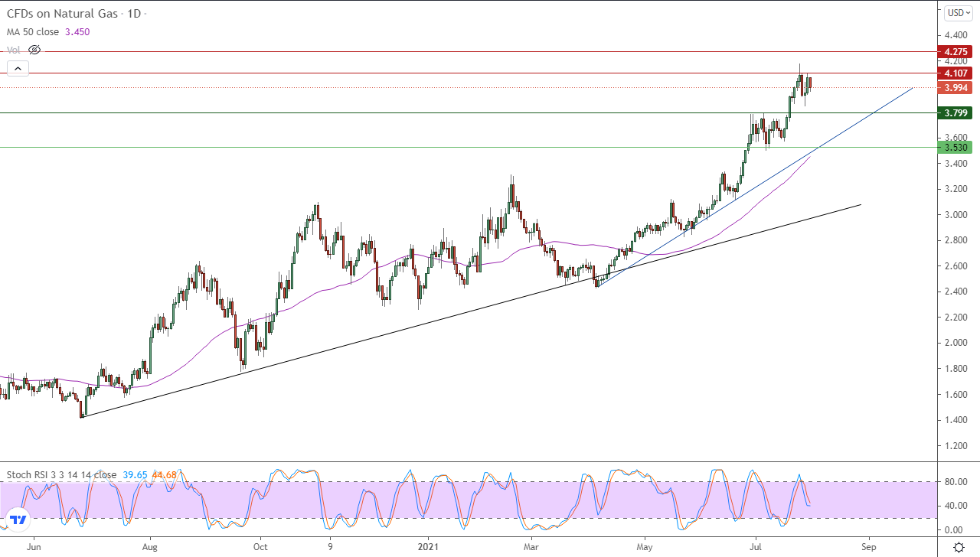The height and width of the screenshot is (557, 980).
Task: Click the 2.600 price scale value
Action: 956,266
